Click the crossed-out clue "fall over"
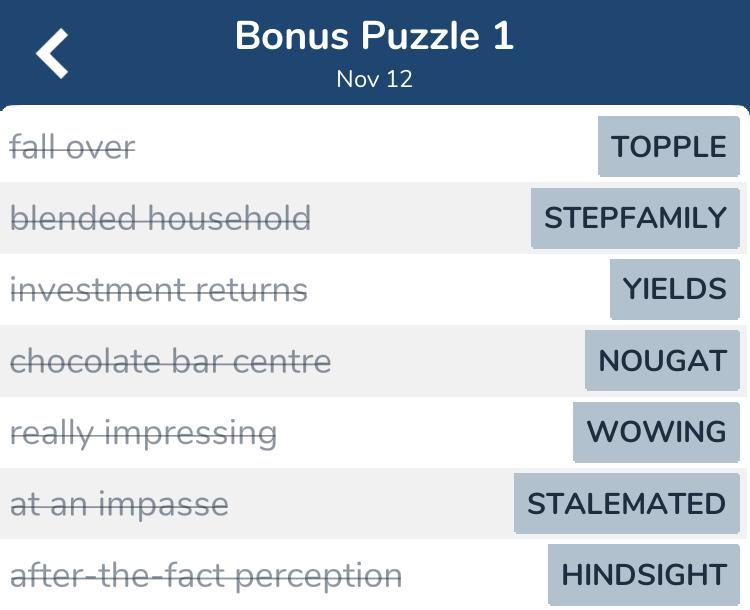This screenshot has width=750, height=610. [x=72, y=148]
